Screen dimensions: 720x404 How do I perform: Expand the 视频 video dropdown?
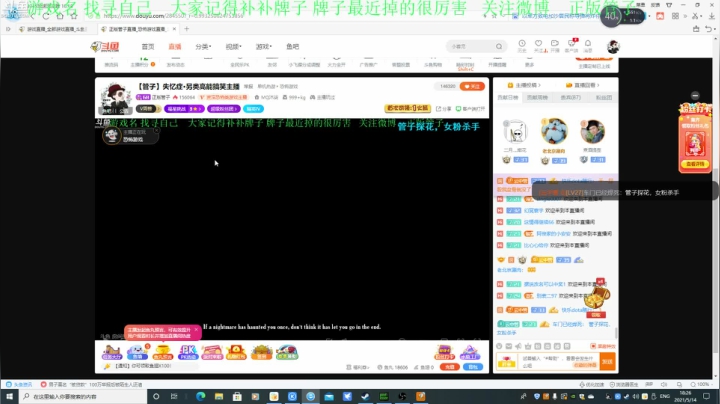(233, 47)
